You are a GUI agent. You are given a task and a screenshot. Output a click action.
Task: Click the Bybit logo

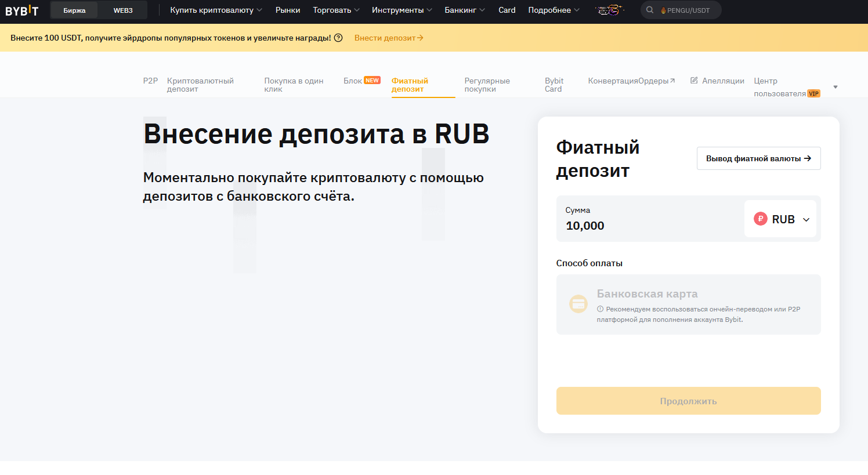22,10
